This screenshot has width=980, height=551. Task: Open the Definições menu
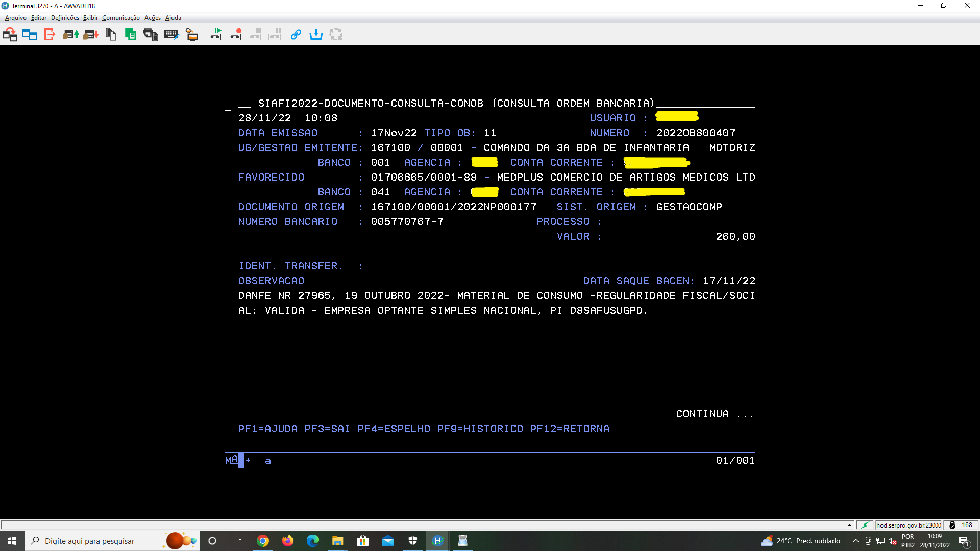pos(65,18)
